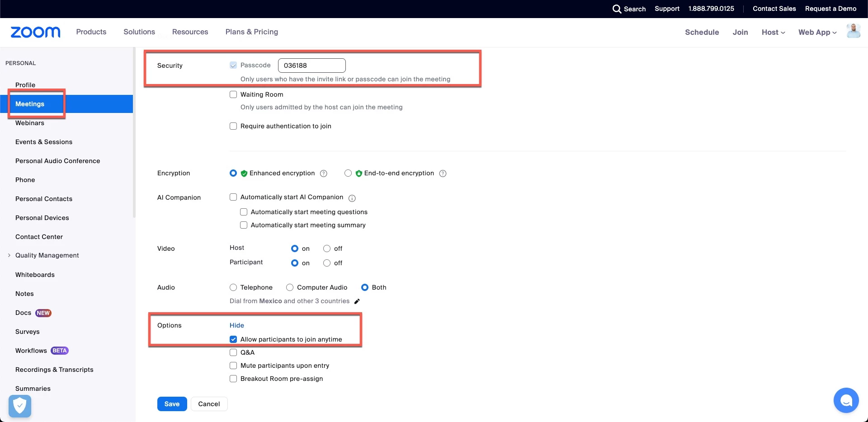This screenshot has width=868, height=422.
Task: Open Whiteboards in sidebar
Action: (35, 275)
